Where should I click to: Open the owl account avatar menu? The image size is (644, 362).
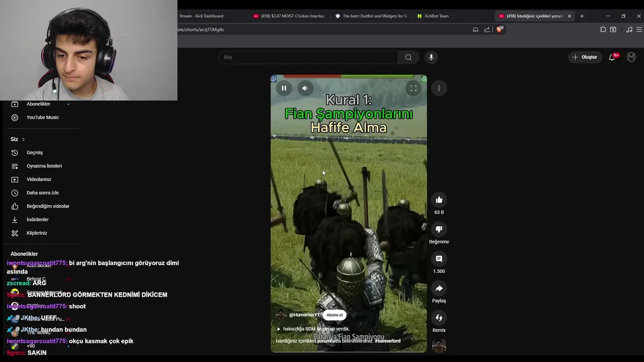coord(631,57)
